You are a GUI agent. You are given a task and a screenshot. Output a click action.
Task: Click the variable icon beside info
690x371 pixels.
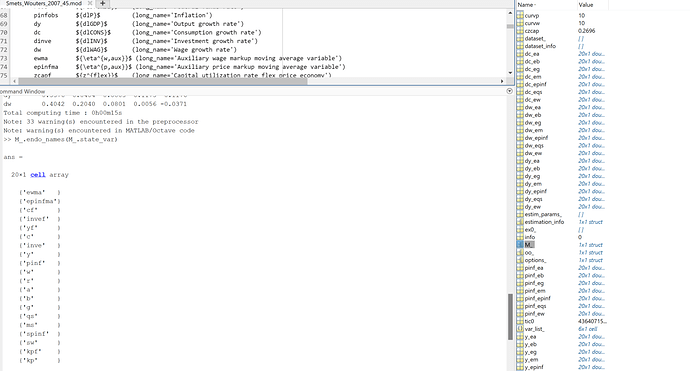pos(520,237)
